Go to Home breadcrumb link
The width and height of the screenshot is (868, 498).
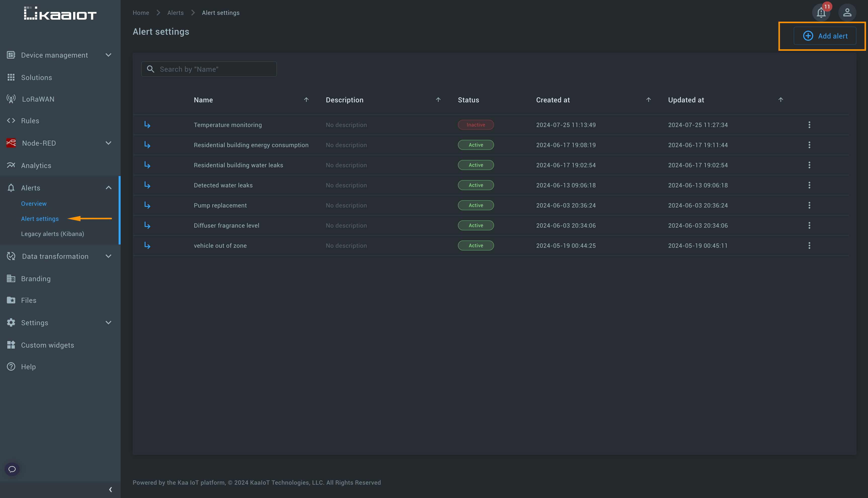(141, 13)
